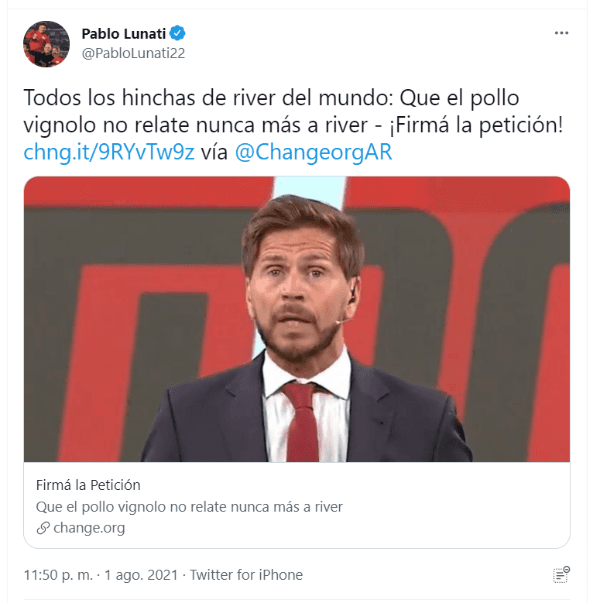Image resolution: width=600 pixels, height=603 pixels.
Task: Click the chain link icon beside change.org
Action: (43, 528)
